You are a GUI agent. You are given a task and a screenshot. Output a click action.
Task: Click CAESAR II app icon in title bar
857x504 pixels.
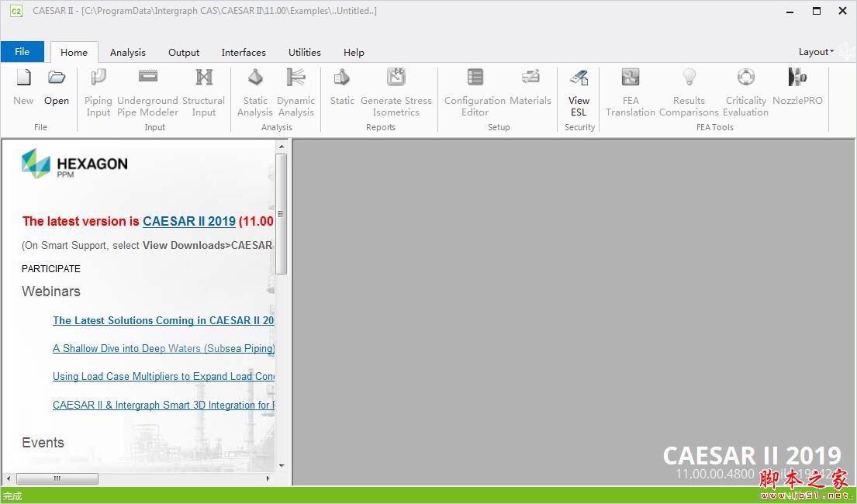[16, 11]
